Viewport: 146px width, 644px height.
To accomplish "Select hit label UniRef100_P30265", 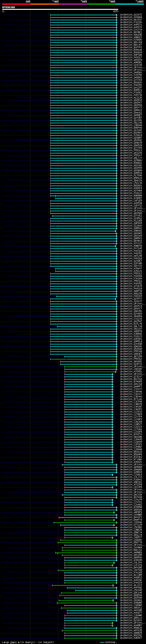I will [x=131, y=572].
